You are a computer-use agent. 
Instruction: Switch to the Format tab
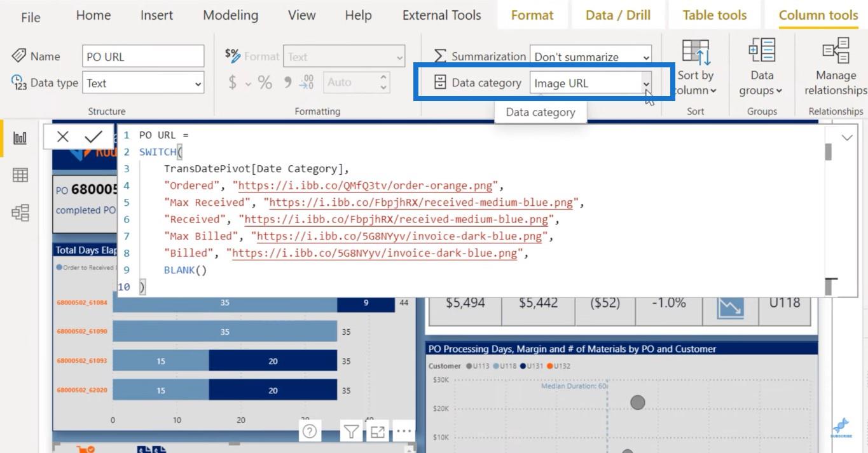[x=532, y=15]
